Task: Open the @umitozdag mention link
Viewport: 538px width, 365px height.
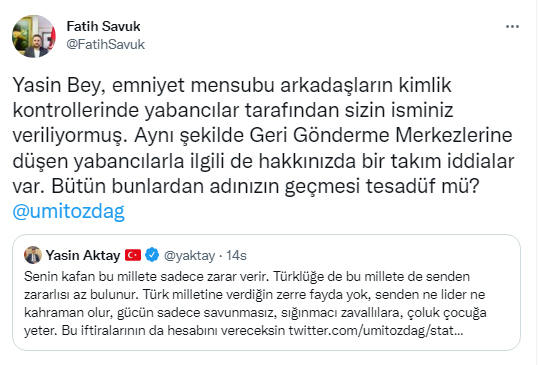Action: click(68, 211)
